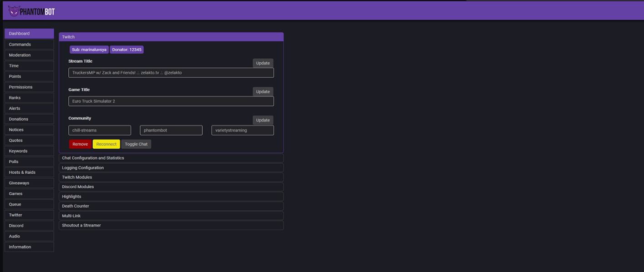Open the Giveaways section

29,183
